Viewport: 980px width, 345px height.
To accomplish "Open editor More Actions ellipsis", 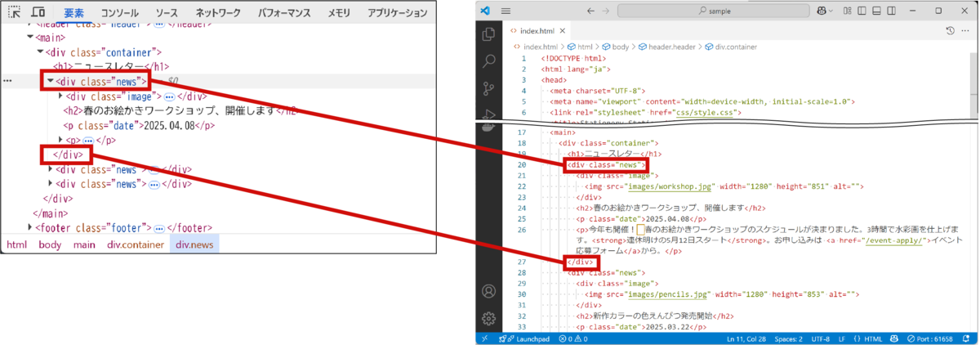I will click(x=967, y=30).
